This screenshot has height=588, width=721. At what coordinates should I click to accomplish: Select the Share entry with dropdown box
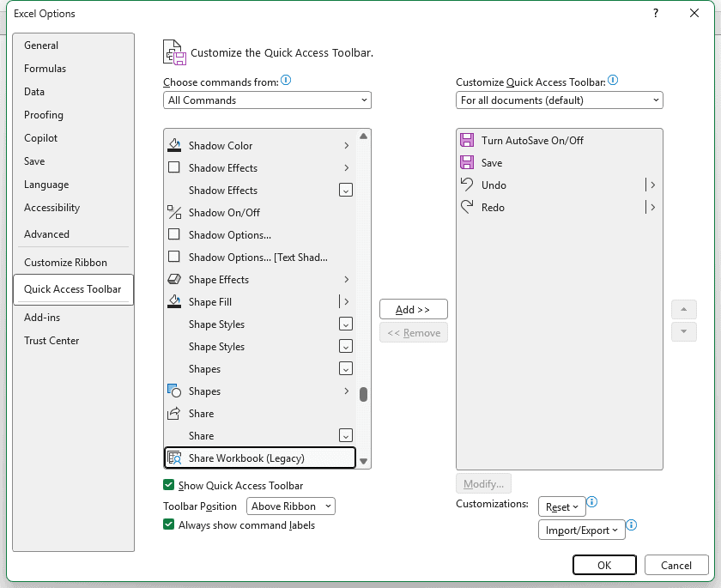coord(260,435)
